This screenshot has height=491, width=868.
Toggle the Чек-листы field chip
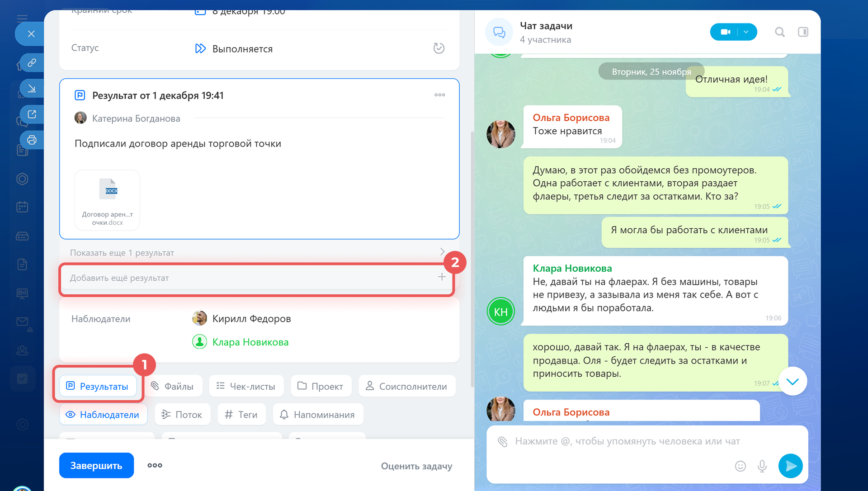pos(246,386)
